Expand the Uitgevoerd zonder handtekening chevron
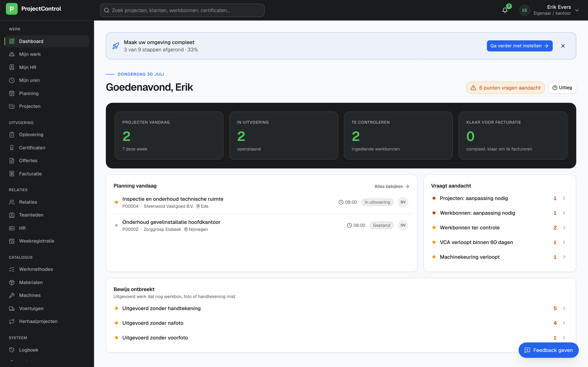This screenshot has height=367, width=588. point(564,308)
